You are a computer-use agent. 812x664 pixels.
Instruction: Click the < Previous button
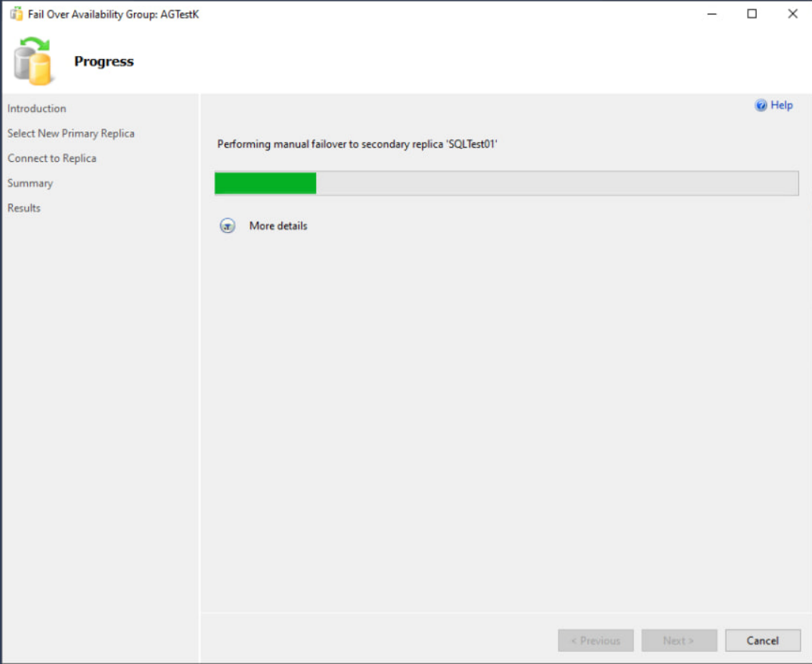coord(596,641)
